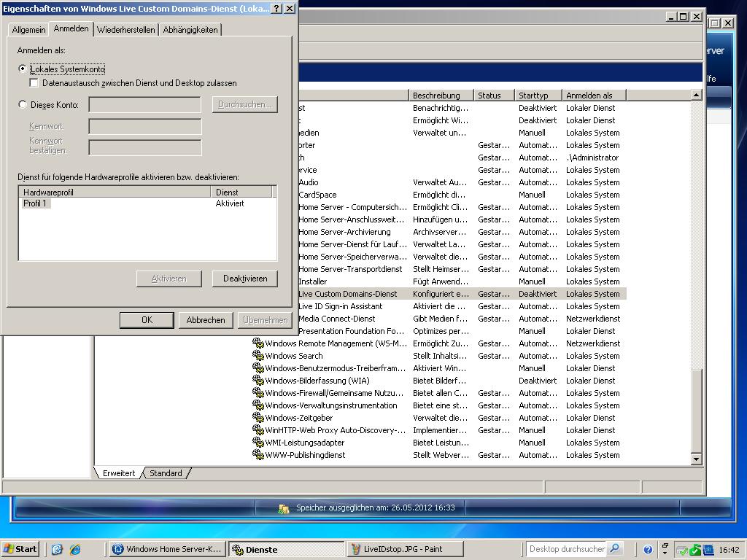This screenshot has width=747, height=560.
Task: Click the Windows Search service name
Action: tap(294, 356)
